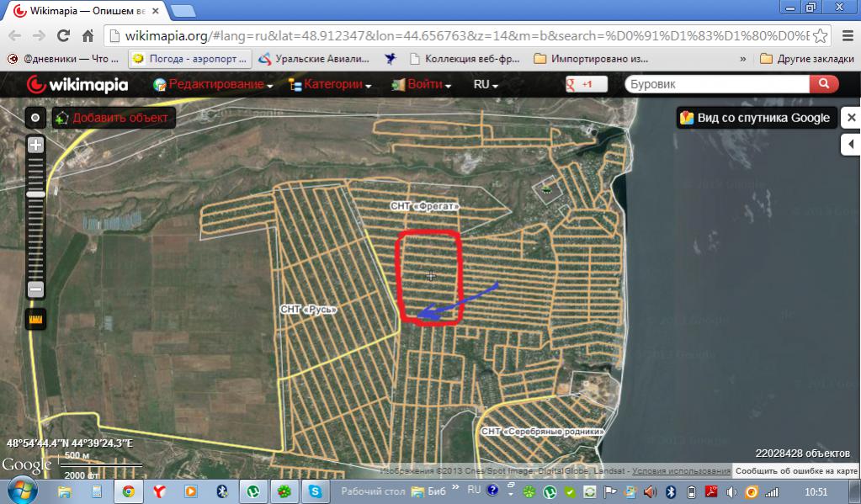Focus the search field containing Буровик
This screenshot has height=504, width=861.
[716, 84]
